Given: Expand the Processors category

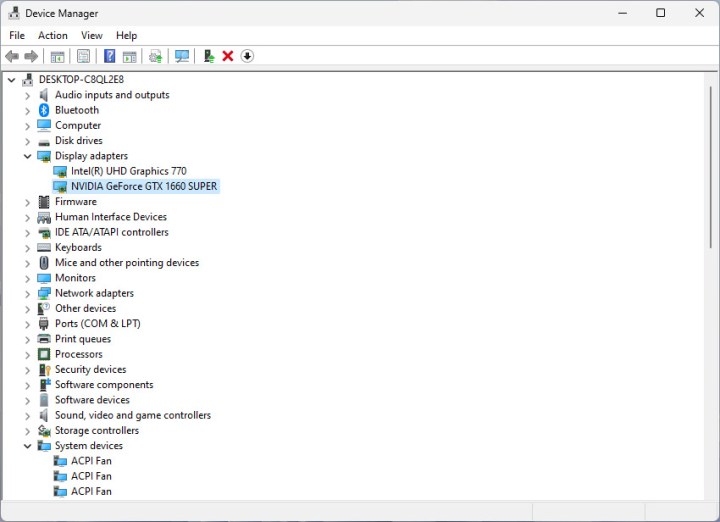Looking at the screenshot, I should [28, 354].
